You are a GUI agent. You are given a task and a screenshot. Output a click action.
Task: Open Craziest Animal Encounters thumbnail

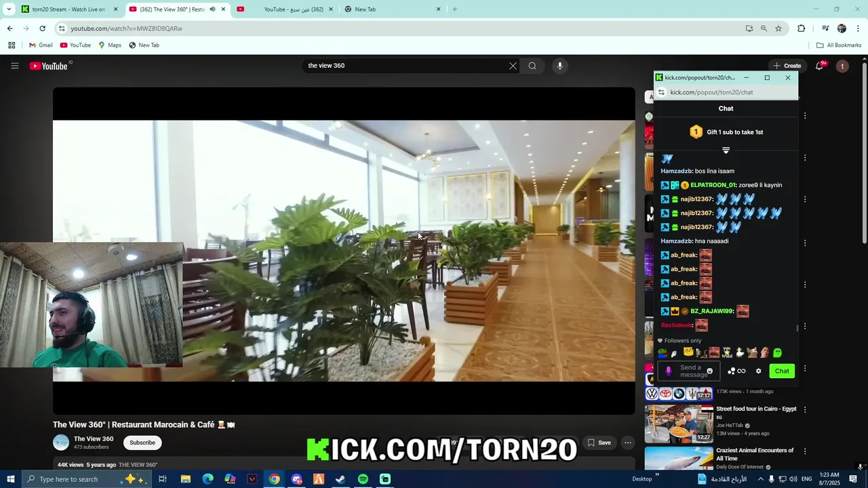(x=679, y=459)
